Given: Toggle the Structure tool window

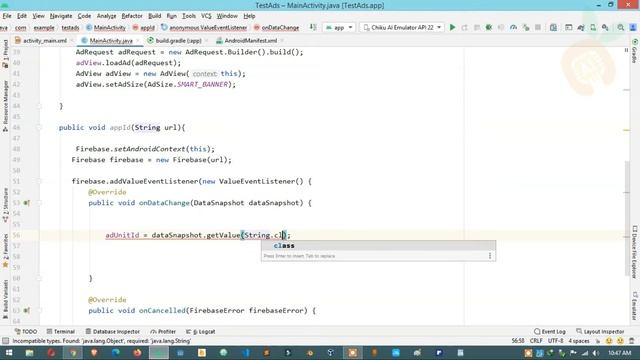Looking at the screenshot, I should pos(5,205).
